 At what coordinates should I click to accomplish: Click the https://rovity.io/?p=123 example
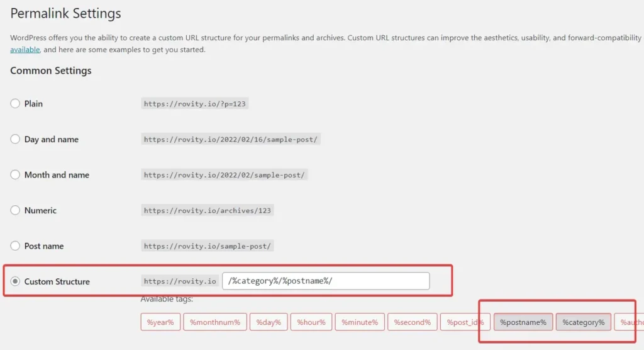coord(195,104)
